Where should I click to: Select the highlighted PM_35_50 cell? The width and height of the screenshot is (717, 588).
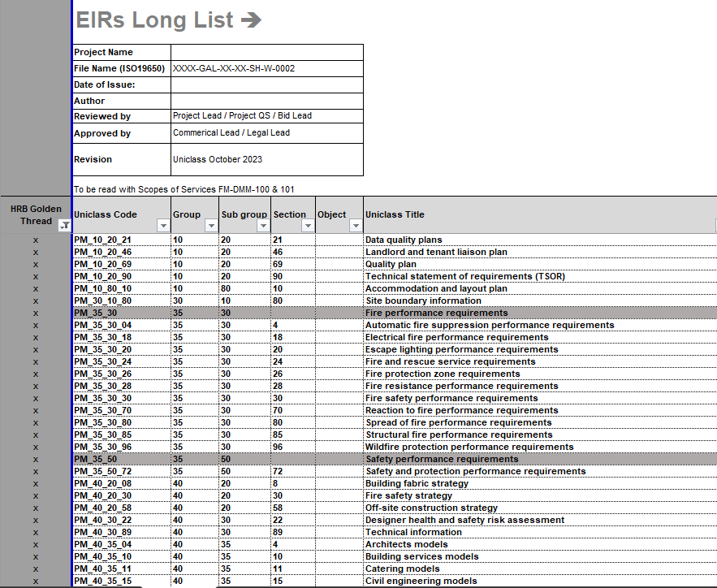pos(122,459)
